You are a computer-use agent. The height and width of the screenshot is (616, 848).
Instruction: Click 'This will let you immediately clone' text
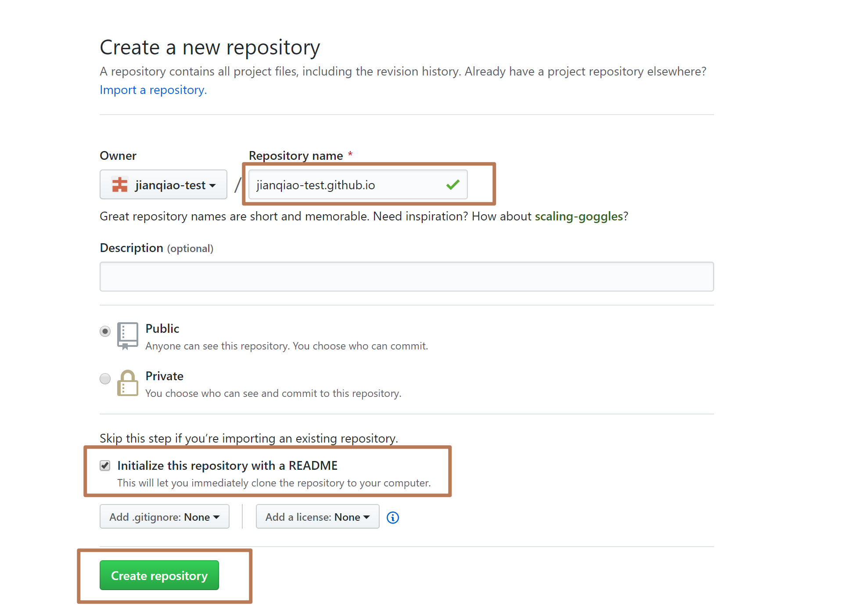pos(274,483)
